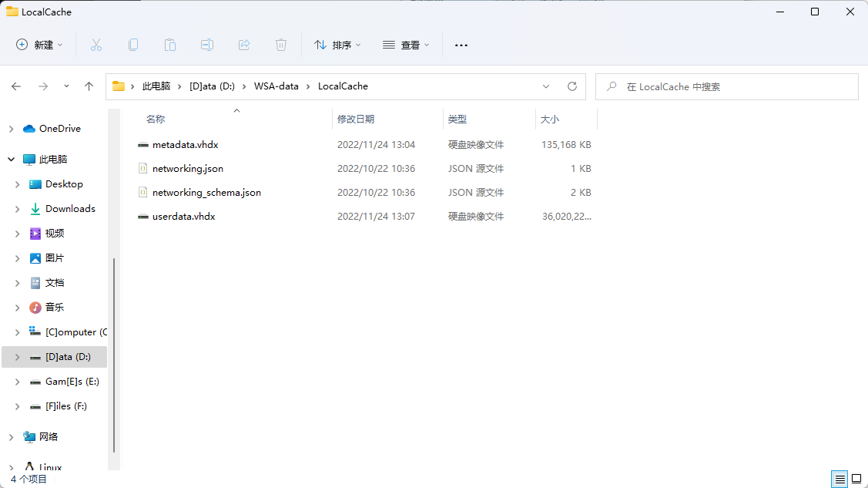Click the Delete trash can icon
This screenshot has height=488, width=868.
281,45
